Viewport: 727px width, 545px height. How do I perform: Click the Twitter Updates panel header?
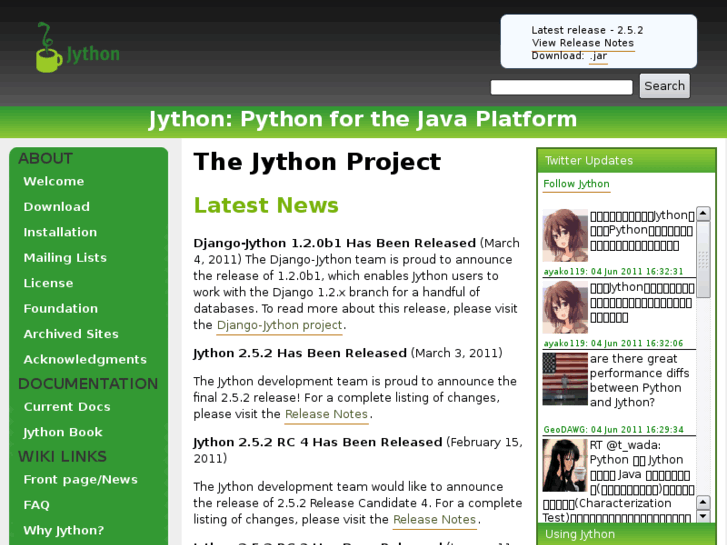(x=626, y=160)
